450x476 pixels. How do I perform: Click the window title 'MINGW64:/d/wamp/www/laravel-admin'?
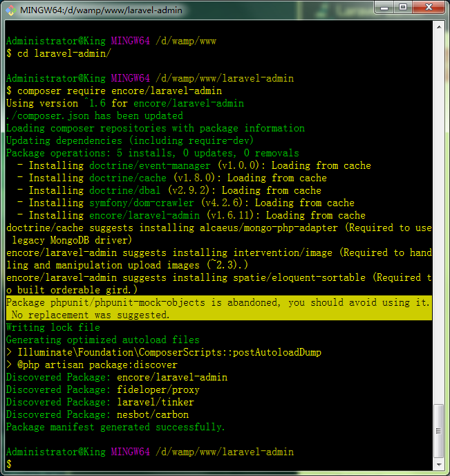pos(101,10)
